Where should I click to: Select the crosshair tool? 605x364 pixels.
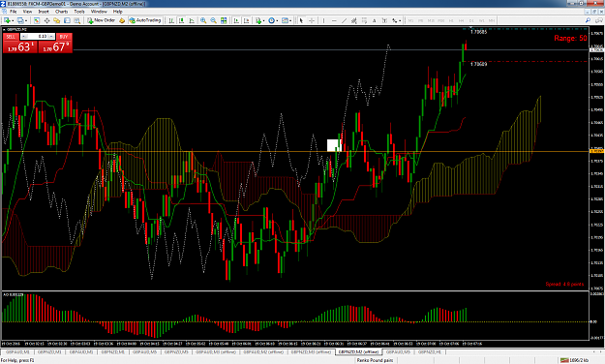tap(312, 20)
